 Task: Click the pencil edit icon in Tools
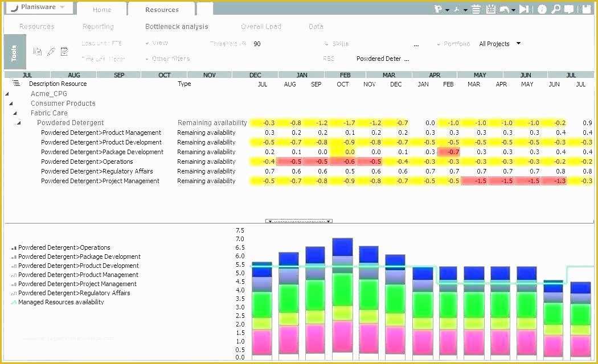click(51, 51)
